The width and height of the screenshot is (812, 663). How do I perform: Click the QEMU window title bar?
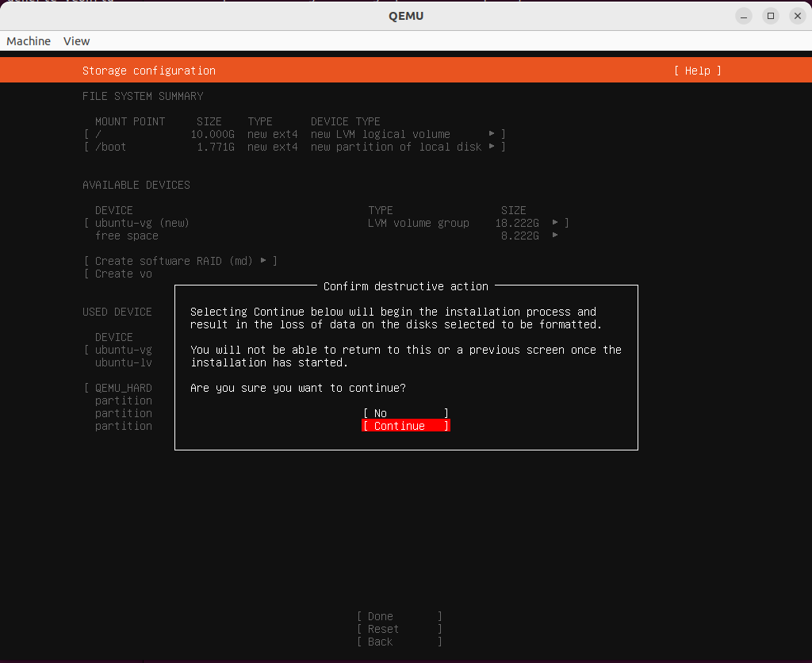(x=406, y=16)
